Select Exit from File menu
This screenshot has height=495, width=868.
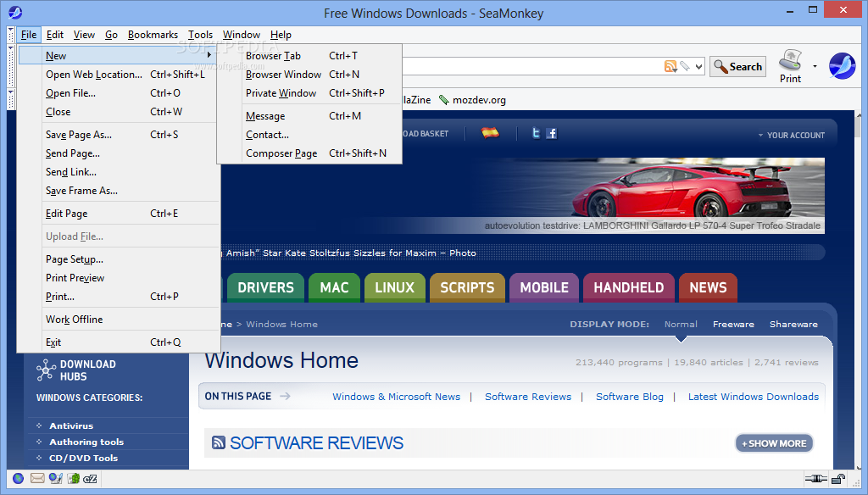119,342
